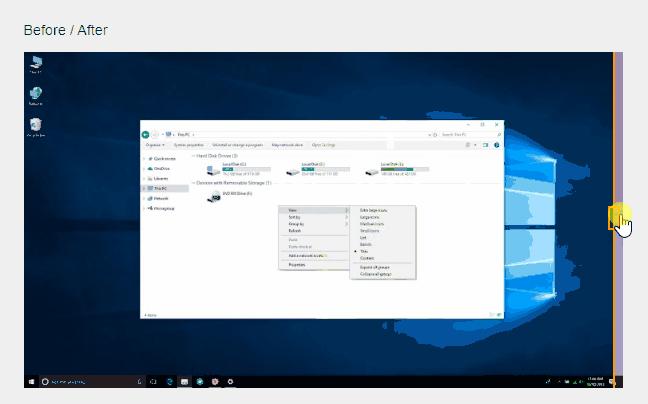Open the Windows Start button
Viewport: 648px width, 404px height.
point(31,382)
